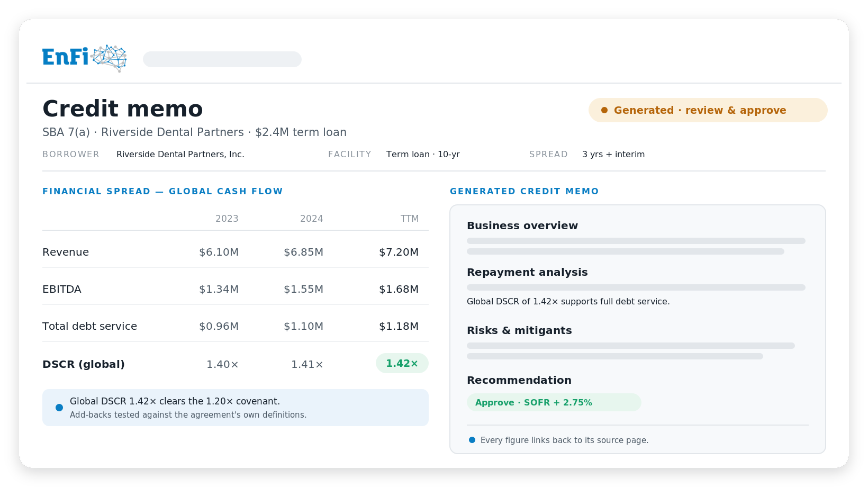Click the TTM column header
868x487 pixels.
(x=410, y=219)
